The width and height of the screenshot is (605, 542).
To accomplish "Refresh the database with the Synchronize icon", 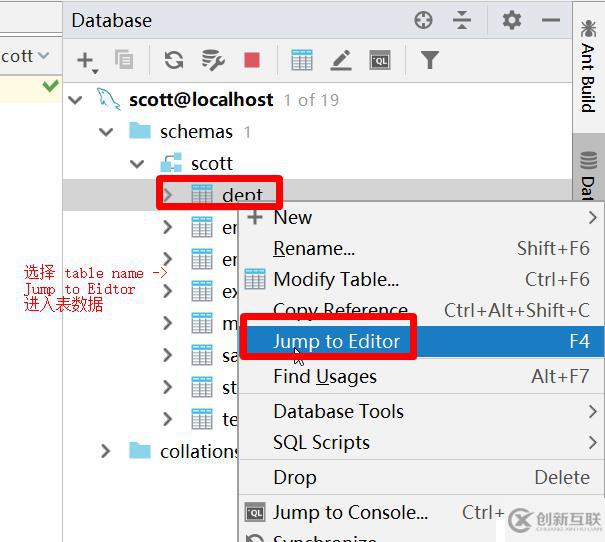I will tap(174, 60).
